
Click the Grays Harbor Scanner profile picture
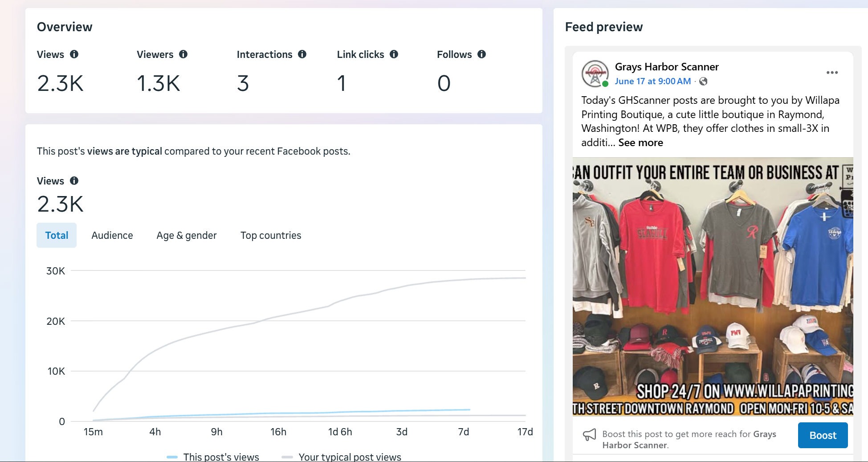click(595, 74)
